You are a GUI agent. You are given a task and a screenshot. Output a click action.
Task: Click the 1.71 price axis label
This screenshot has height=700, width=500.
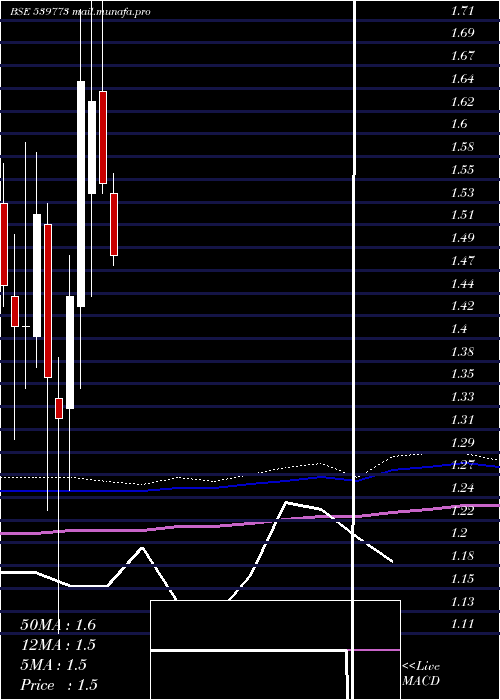tap(462, 11)
